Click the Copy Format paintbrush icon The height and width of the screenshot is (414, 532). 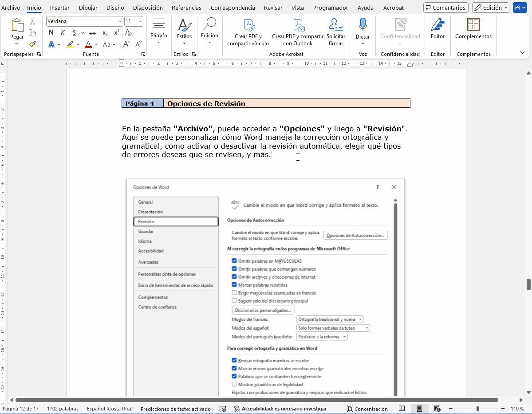[32, 44]
